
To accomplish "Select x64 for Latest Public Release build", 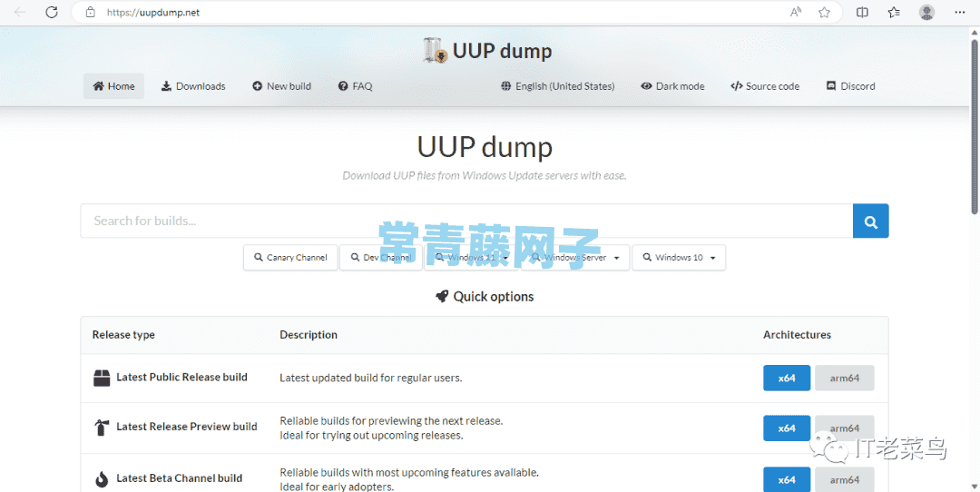I will point(787,379).
